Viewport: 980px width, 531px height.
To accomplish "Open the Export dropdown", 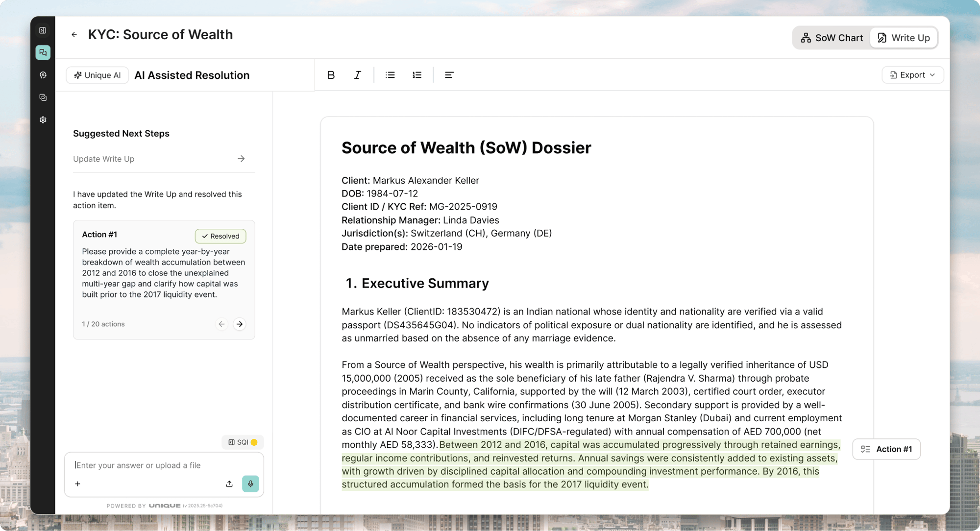I will tap(912, 74).
